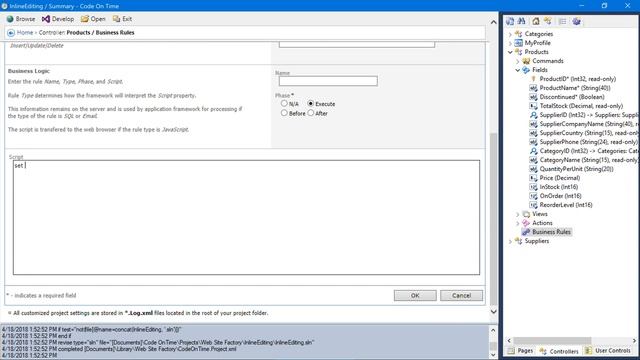Click the back arrow before Home
This screenshot has width=640, height=360.
[11, 33]
